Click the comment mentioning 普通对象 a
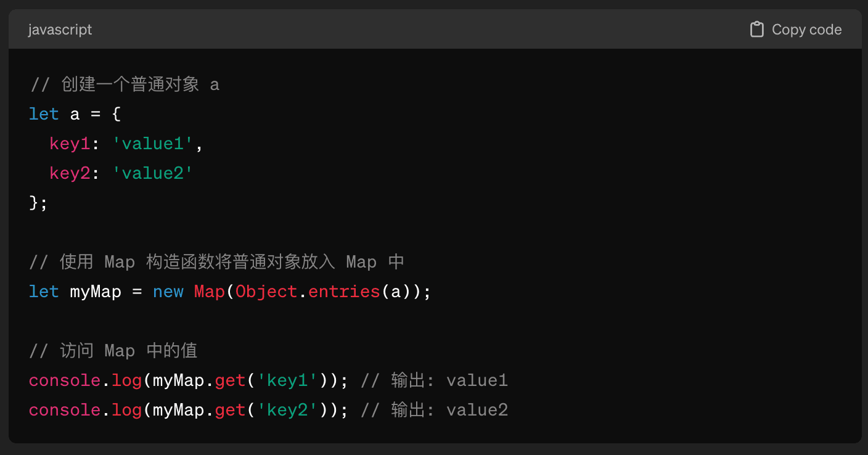This screenshot has width=868, height=455. [124, 84]
